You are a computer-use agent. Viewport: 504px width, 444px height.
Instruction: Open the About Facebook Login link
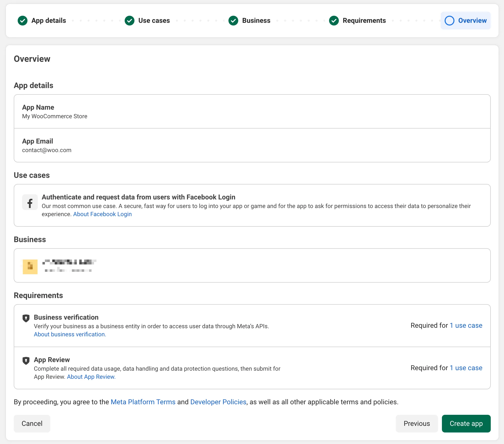[102, 214]
